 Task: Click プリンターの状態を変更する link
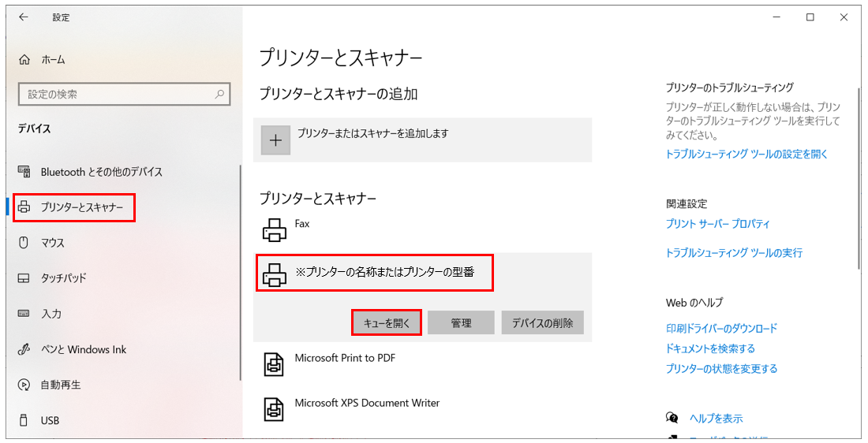tap(721, 368)
